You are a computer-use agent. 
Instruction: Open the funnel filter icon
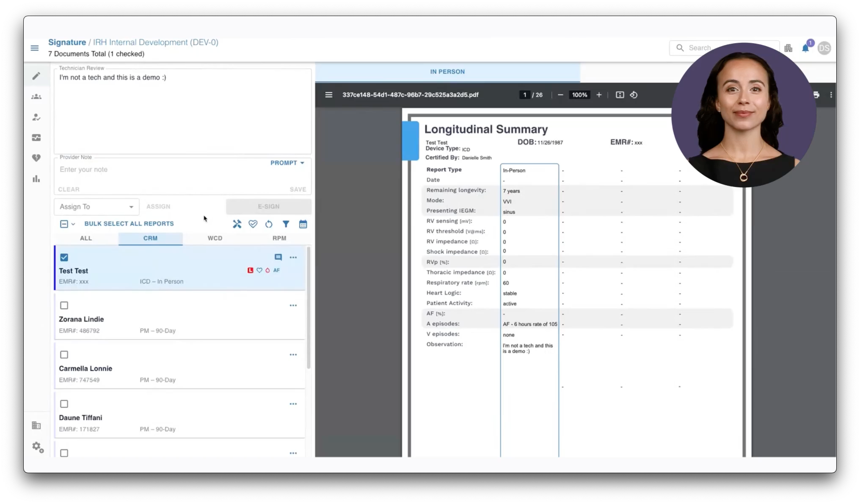(x=286, y=224)
